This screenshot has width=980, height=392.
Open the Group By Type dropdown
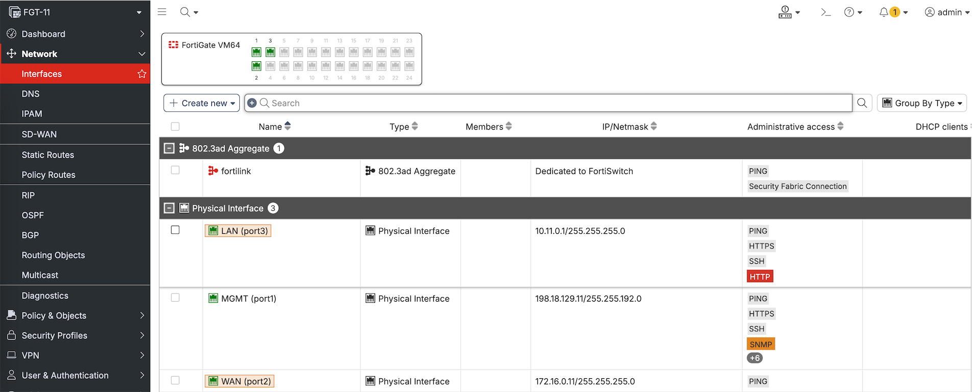tap(922, 103)
